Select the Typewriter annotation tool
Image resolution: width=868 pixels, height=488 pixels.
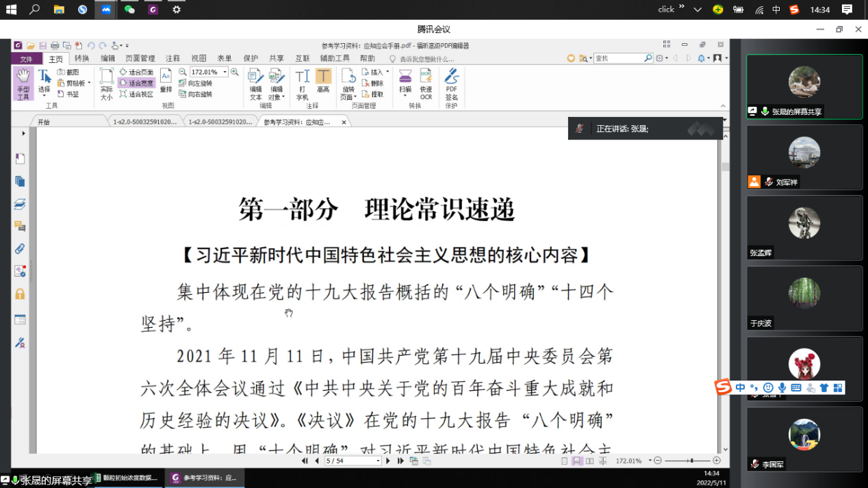(x=302, y=84)
